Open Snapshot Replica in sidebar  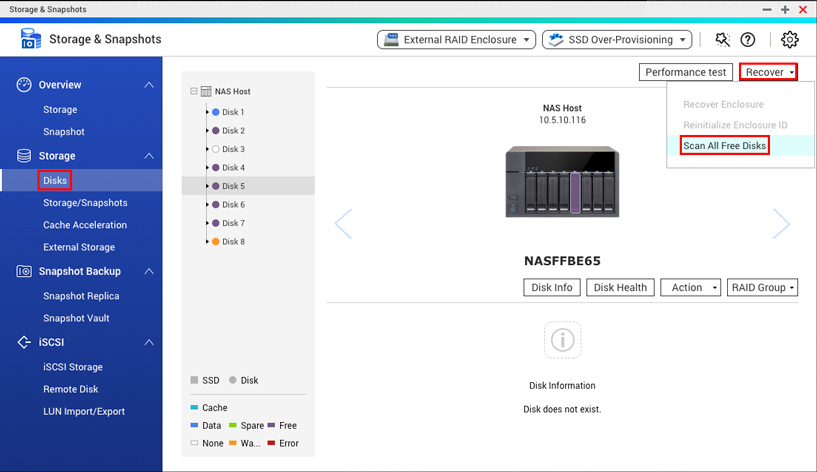tap(81, 296)
